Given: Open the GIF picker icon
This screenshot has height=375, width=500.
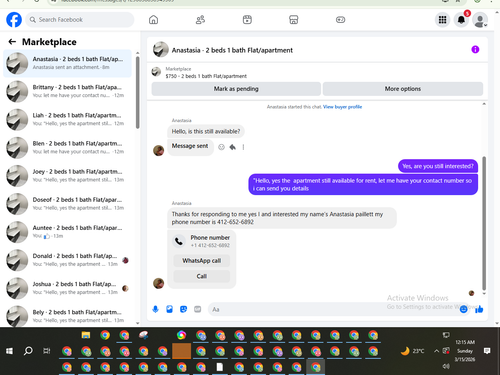Looking at the screenshot, I should 198,309.
